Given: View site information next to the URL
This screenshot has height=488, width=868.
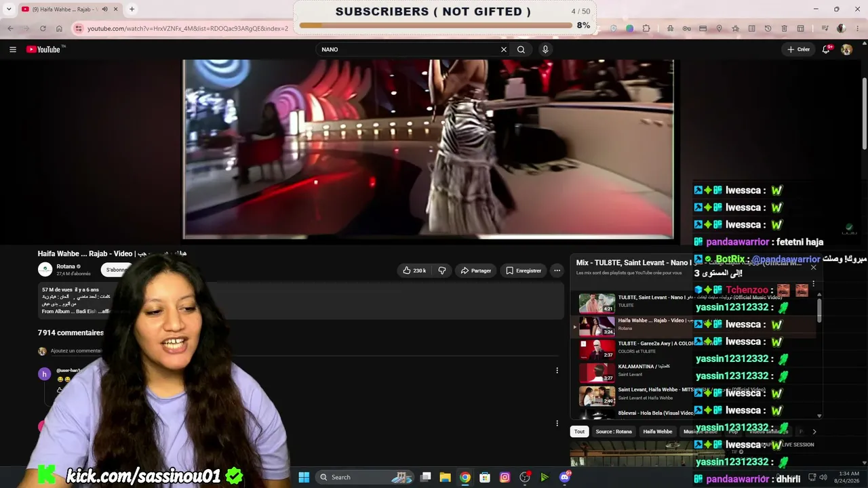Looking at the screenshot, I should click(x=79, y=28).
